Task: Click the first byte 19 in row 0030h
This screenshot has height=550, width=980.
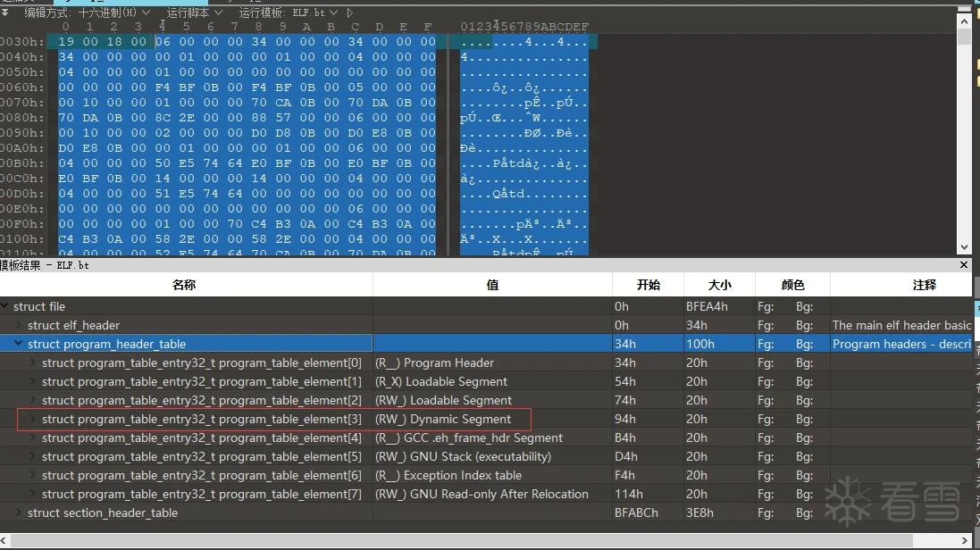Action: tap(65, 42)
